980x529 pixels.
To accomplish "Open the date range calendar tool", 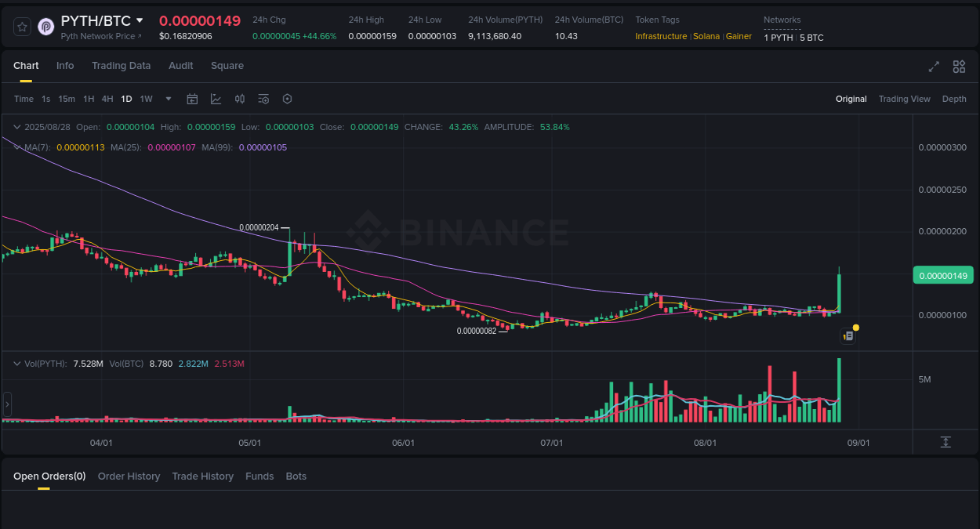I will (192, 99).
